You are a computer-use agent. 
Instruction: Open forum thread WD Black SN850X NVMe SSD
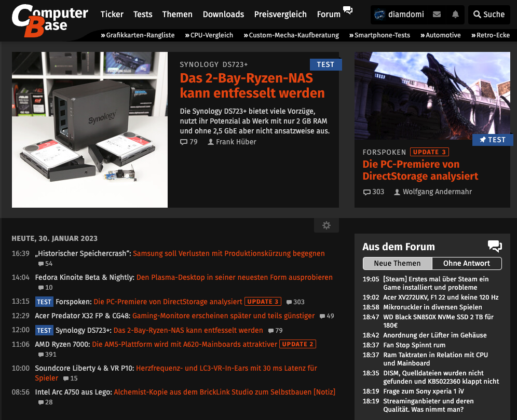pyautogui.click(x=438, y=321)
